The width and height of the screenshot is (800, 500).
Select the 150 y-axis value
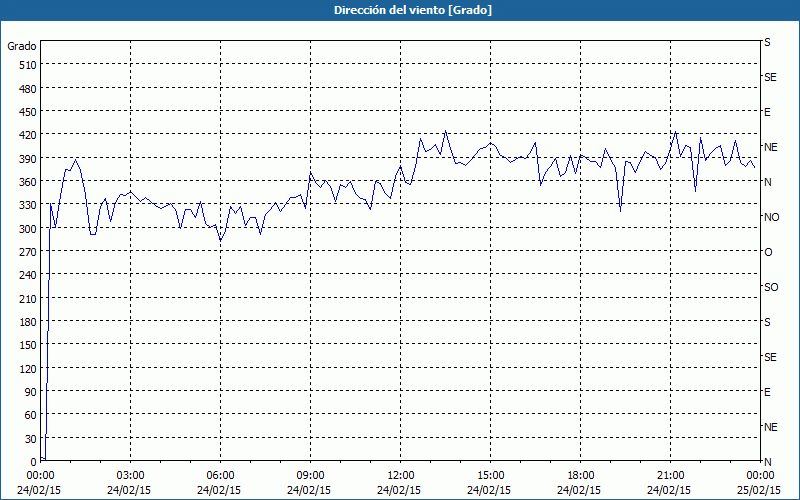click(28, 345)
